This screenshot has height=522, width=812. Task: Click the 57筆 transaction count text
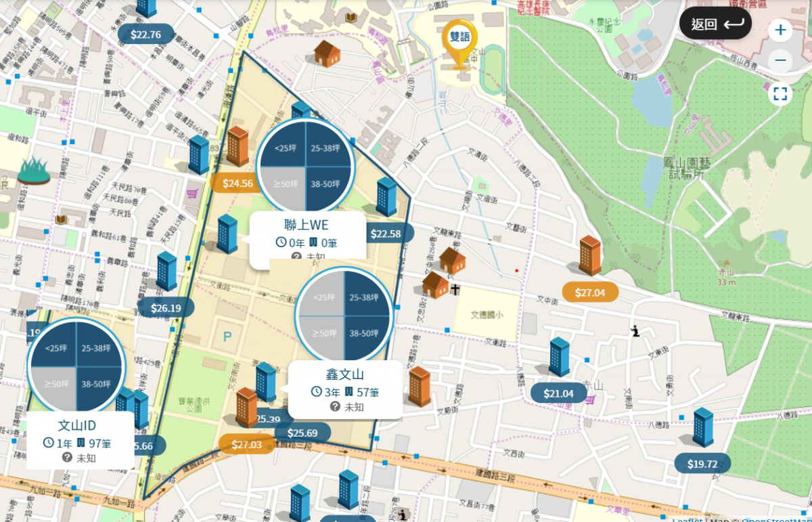point(367,392)
